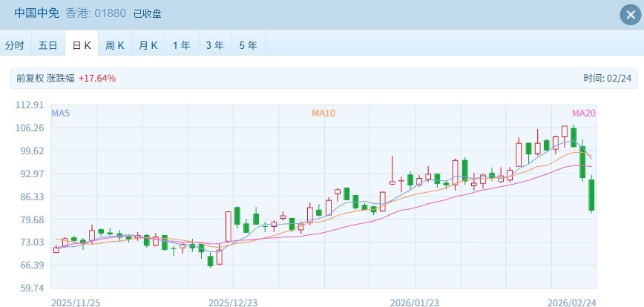Click the 86.33 price axis label
The height and width of the screenshot is (307, 644).
(32, 197)
